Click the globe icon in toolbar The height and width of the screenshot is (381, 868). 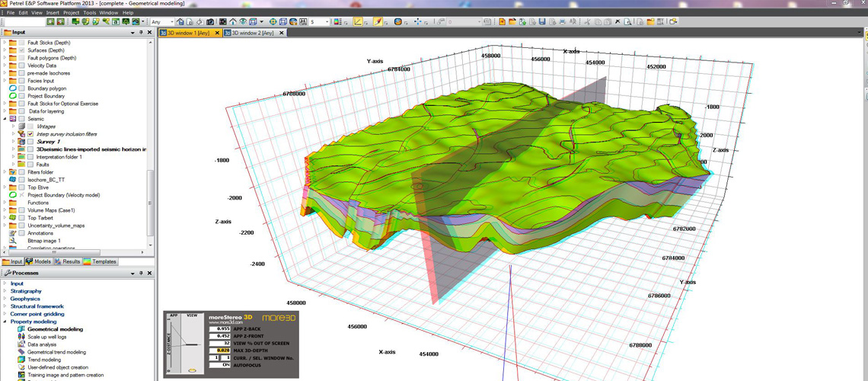point(398,21)
